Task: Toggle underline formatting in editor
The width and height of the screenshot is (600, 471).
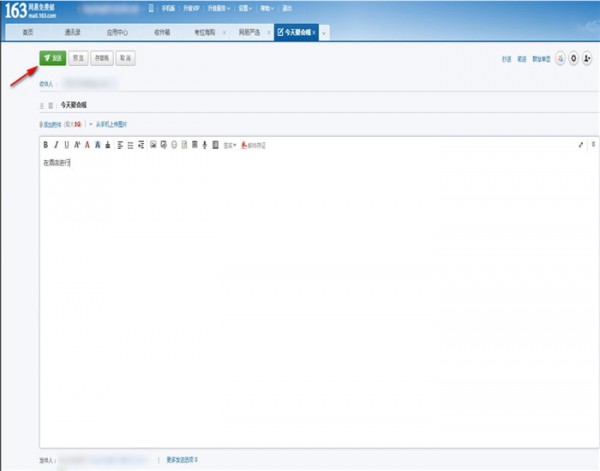Action: point(67,145)
